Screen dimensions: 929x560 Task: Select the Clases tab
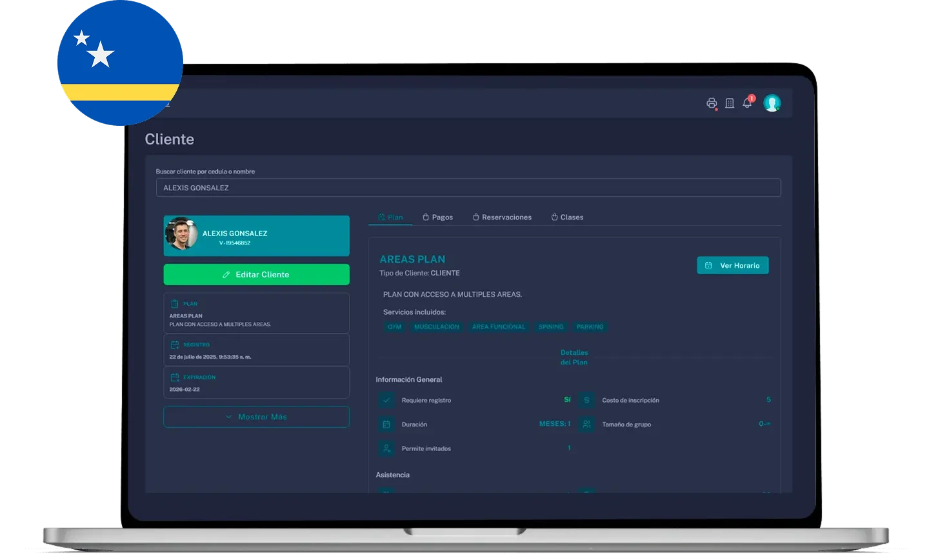(x=567, y=217)
